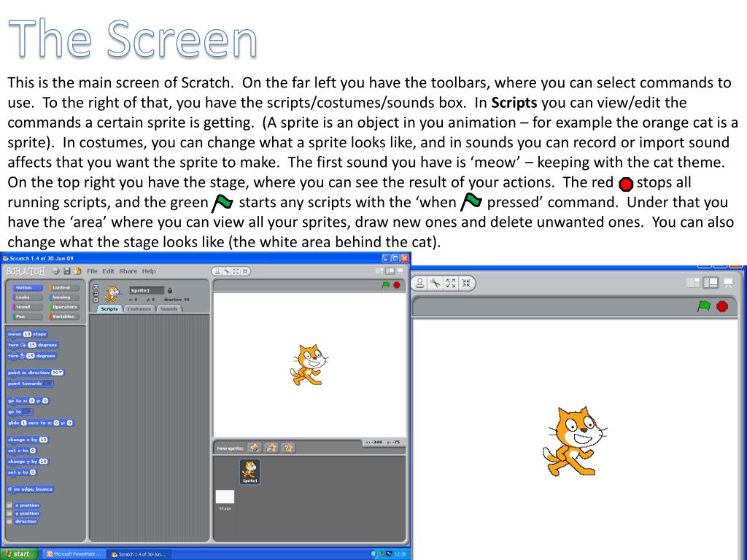The height and width of the screenshot is (560, 747).
Task: Choose full stage layout in enlarged stage image
Action: click(711, 283)
